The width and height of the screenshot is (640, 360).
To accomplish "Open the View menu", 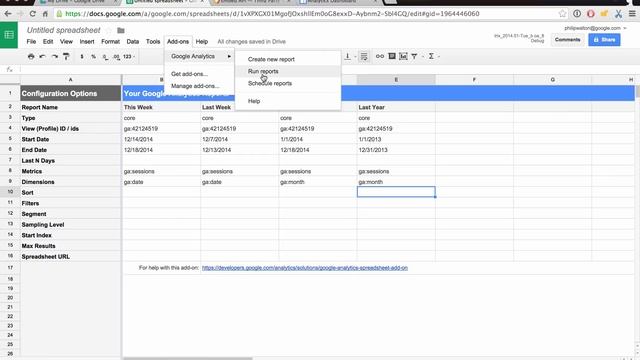I will pyautogui.click(x=66, y=42).
